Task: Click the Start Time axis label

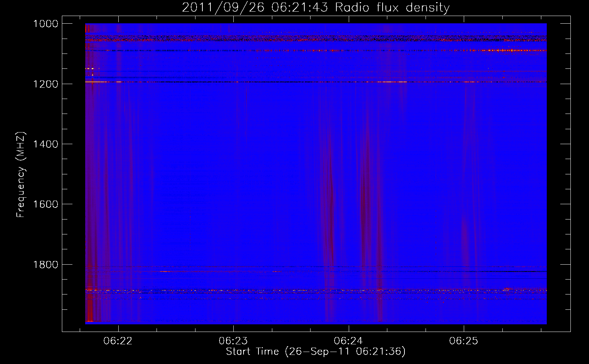Action: (x=316, y=352)
